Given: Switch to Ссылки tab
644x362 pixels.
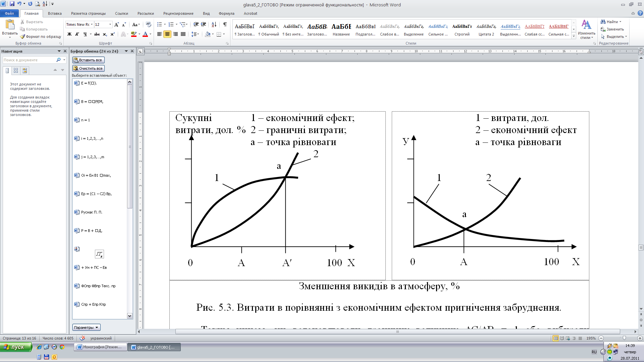Looking at the screenshot, I should point(121,13).
